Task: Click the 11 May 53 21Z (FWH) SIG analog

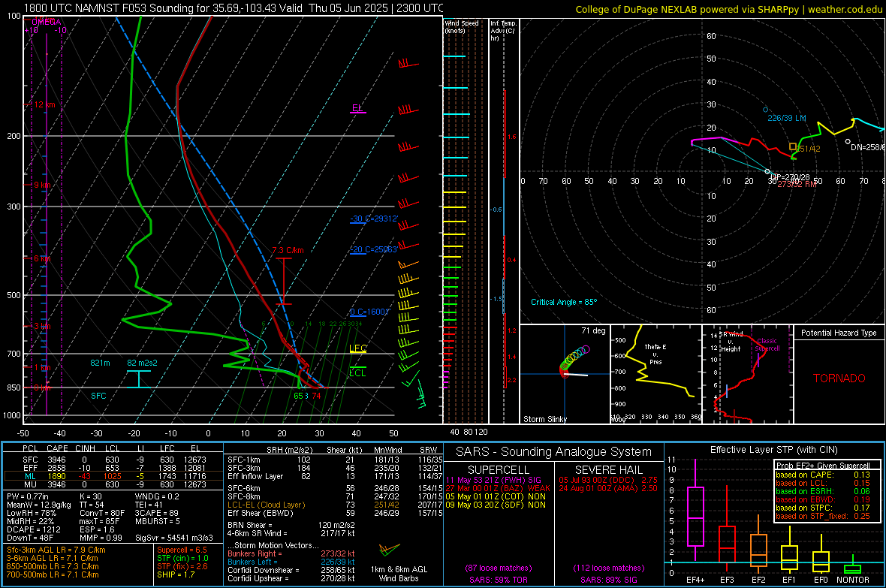Action: (x=493, y=480)
